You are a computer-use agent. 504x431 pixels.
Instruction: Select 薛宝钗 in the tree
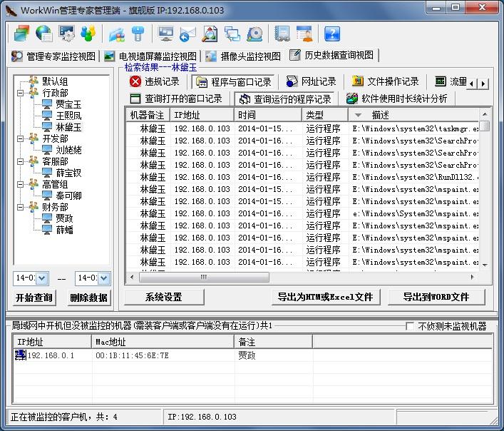[x=68, y=173]
